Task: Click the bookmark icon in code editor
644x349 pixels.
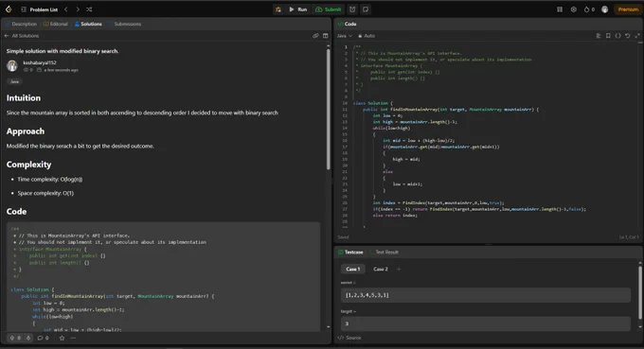Action: click(608, 36)
